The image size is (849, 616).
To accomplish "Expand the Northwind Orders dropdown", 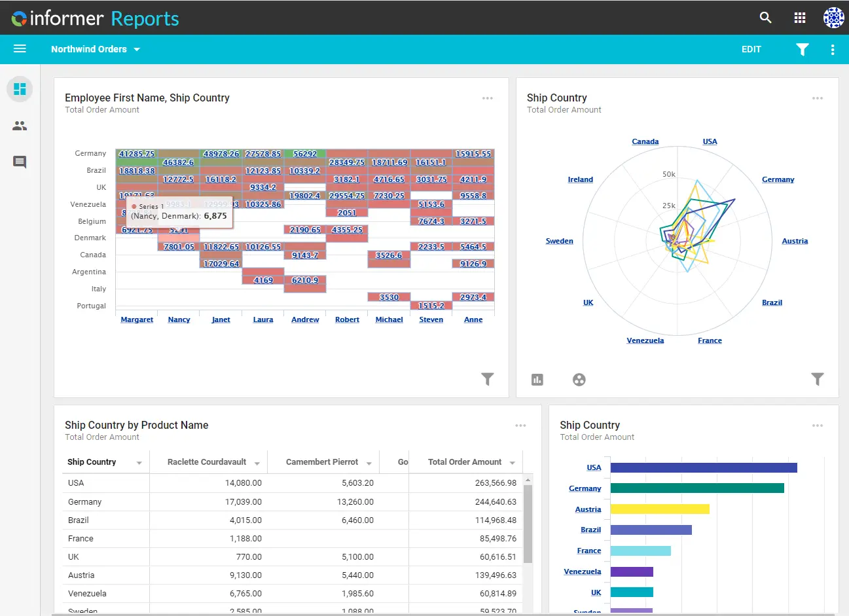I will 137,50.
